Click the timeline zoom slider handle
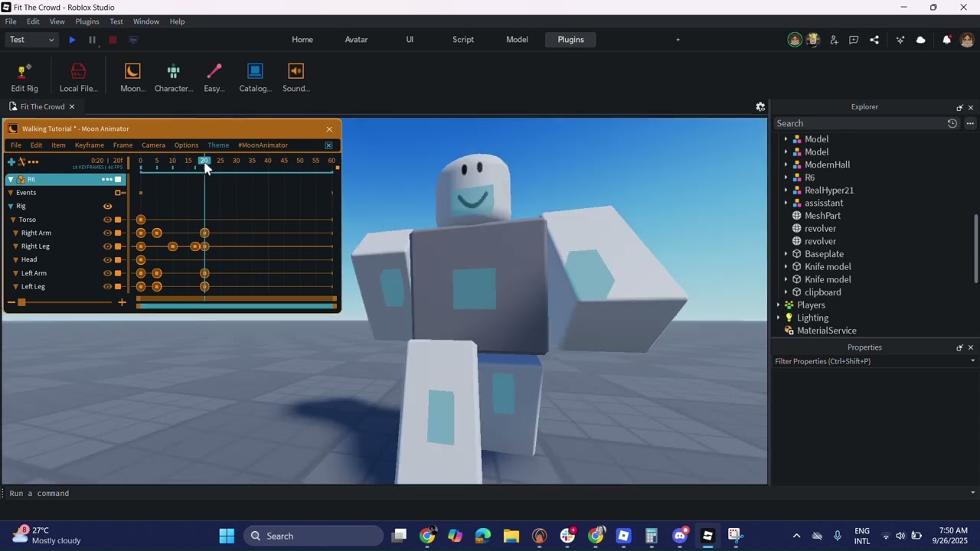Viewport: 980px width, 551px height. coord(21,303)
